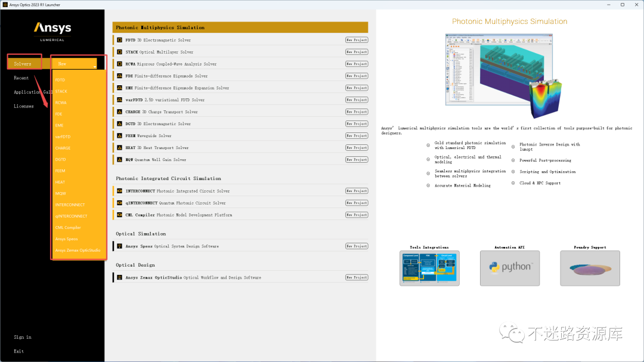Image resolution: width=644 pixels, height=362 pixels.
Task: Open the Foundry Support thumbnail
Action: [590, 268]
